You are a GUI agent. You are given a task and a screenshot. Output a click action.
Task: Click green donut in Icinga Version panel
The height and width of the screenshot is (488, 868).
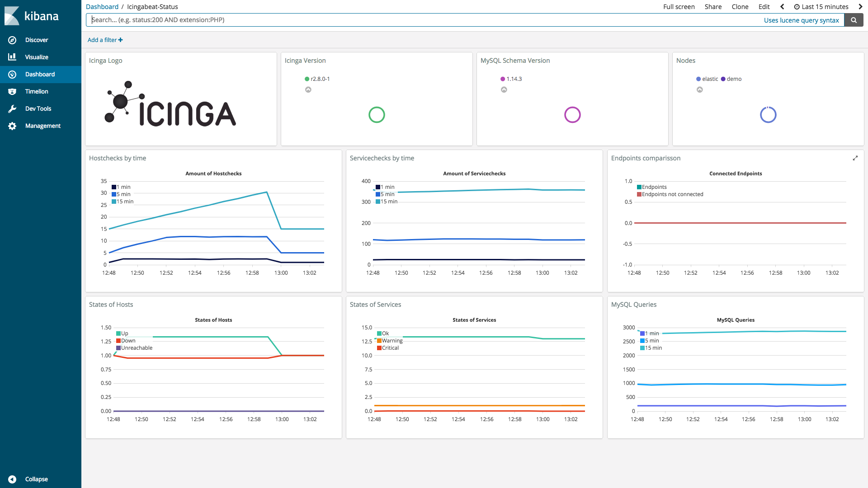(377, 115)
